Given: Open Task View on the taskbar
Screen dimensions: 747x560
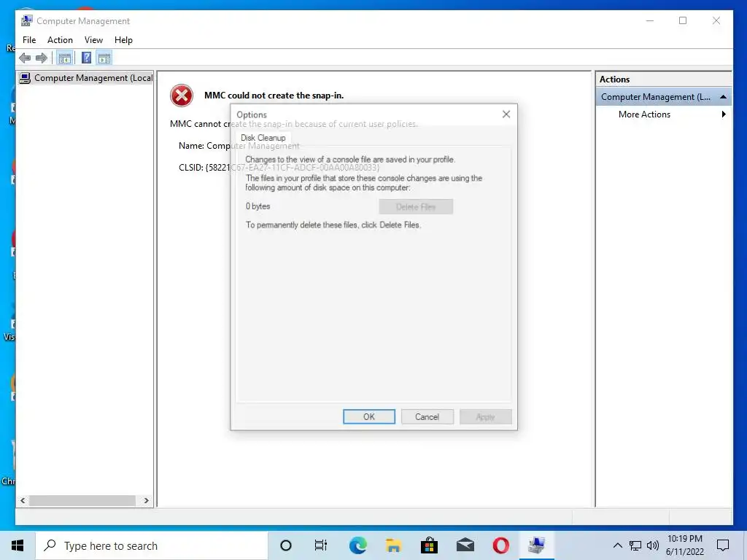Looking at the screenshot, I should pos(321,545).
